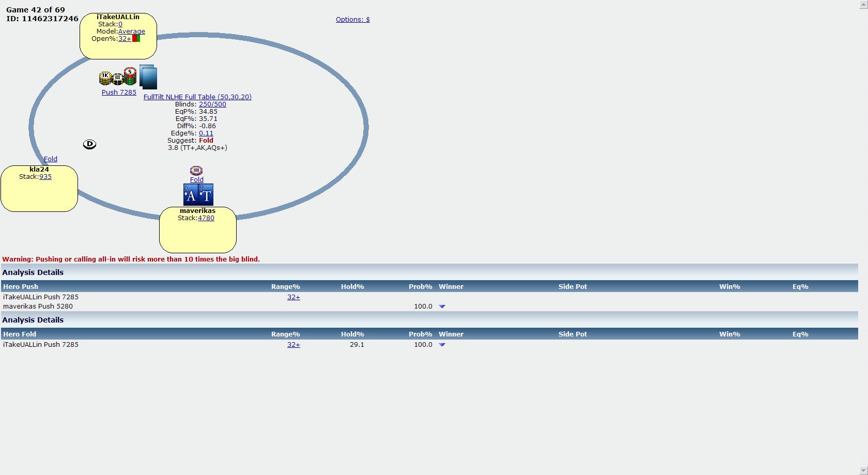
Task: Expand the Hero Push winner dropdown arrow
Action: click(442, 307)
